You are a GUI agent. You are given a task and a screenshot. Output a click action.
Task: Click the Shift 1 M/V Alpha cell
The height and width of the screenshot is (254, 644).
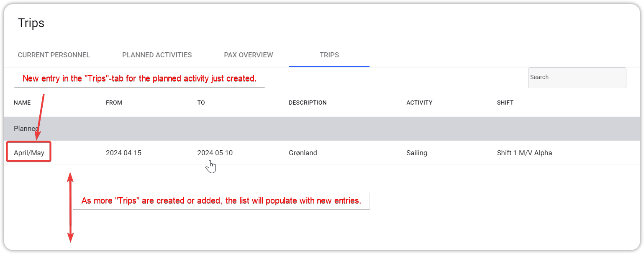coord(524,153)
